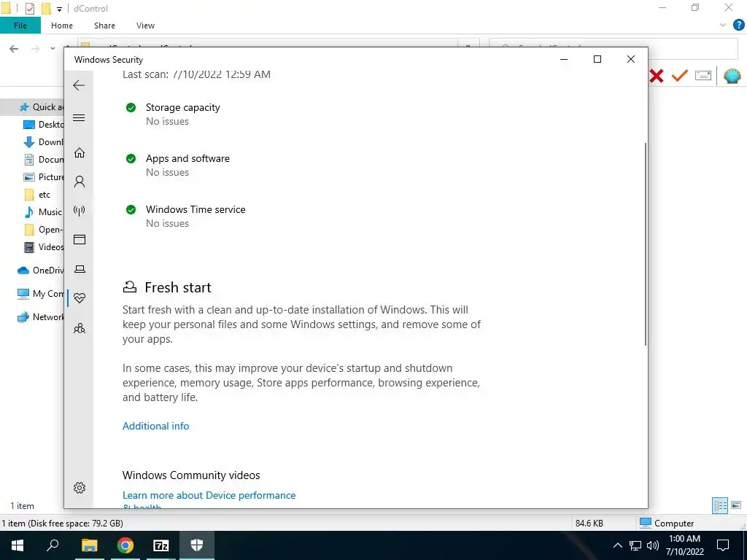This screenshot has height=560, width=747.
Task: Click the green check next to Storage capacity
Action: (x=131, y=108)
